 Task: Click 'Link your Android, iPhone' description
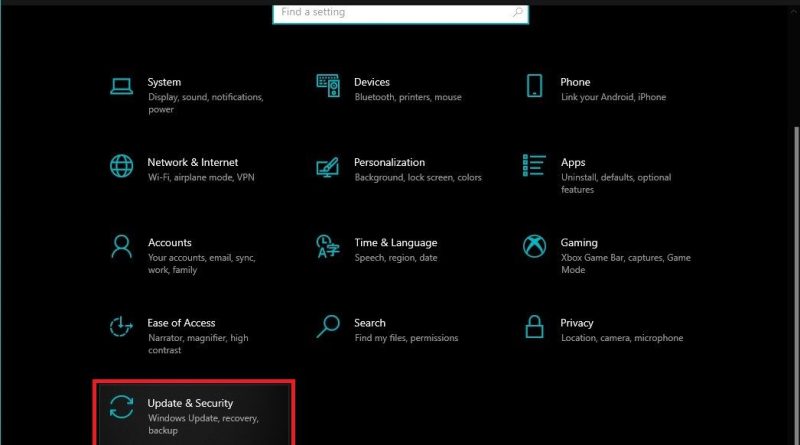pyautogui.click(x=613, y=97)
